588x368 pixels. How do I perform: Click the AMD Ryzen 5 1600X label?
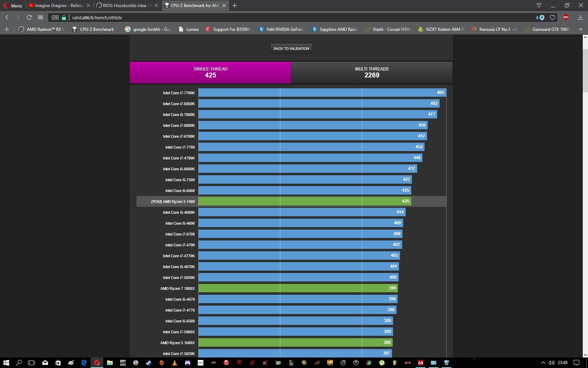point(177,343)
